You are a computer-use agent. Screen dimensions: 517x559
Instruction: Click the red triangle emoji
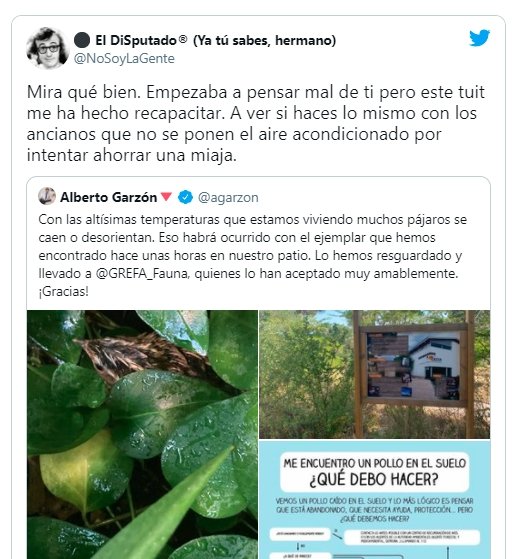[166, 196]
